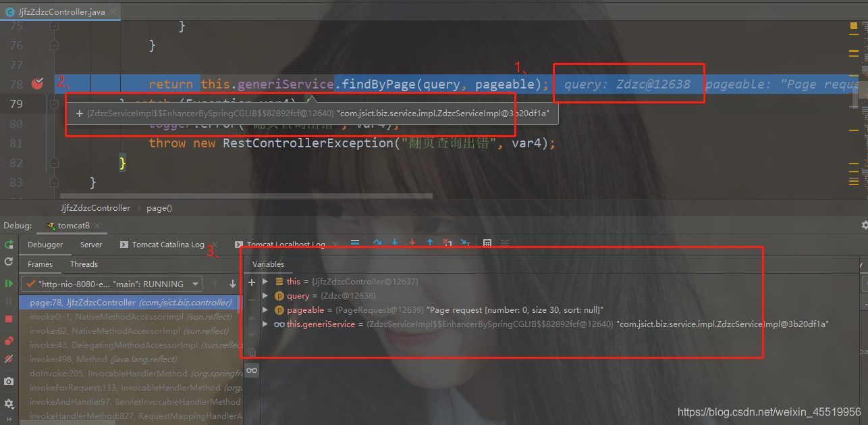868x425 pixels.
Task: Toggle Show Watches glasses icon
Action: [252, 370]
